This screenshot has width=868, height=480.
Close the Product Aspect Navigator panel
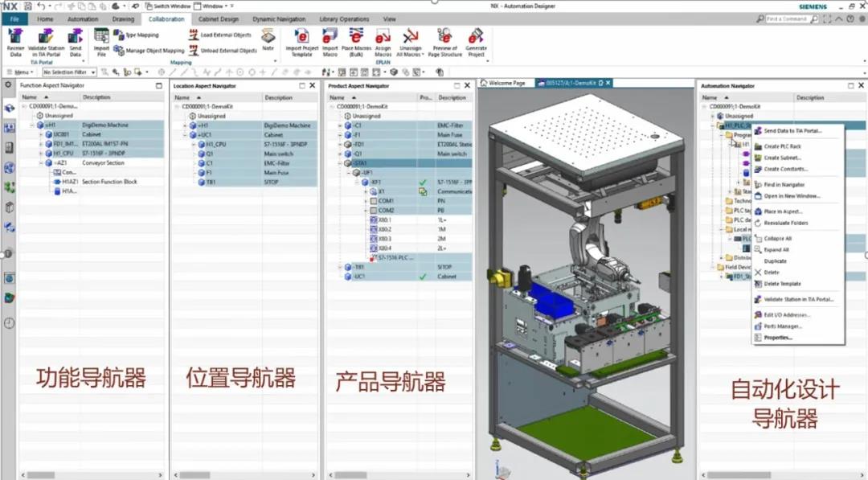coord(467,86)
